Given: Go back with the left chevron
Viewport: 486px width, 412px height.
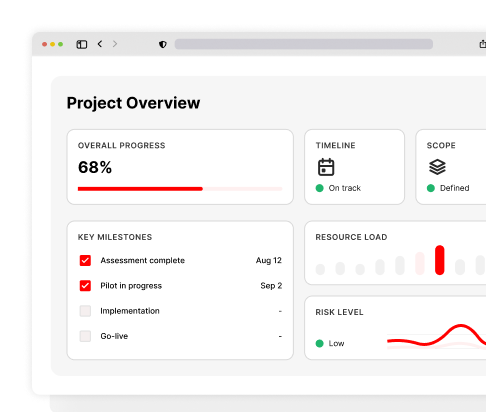Looking at the screenshot, I should tap(100, 44).
